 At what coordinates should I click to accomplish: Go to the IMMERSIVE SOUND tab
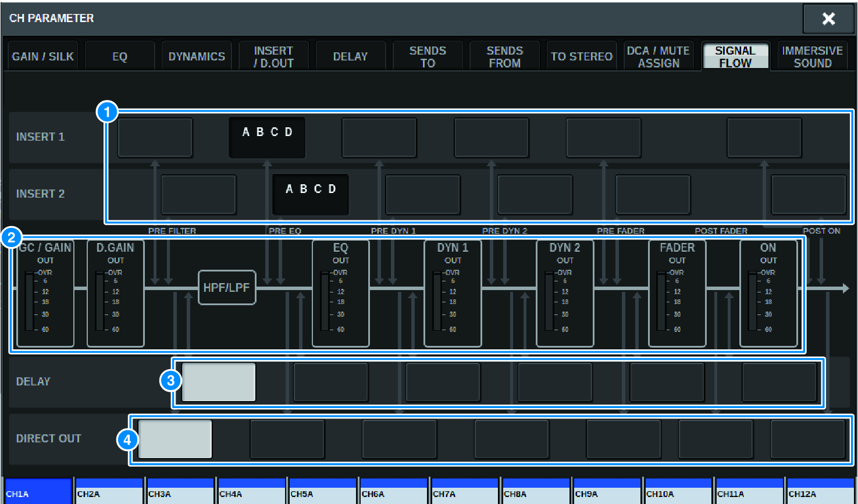point(812,56)
